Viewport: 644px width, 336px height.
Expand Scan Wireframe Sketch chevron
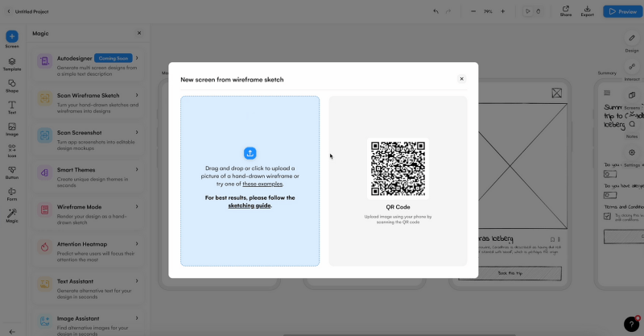pyautogui.click(x=137, y=95)
